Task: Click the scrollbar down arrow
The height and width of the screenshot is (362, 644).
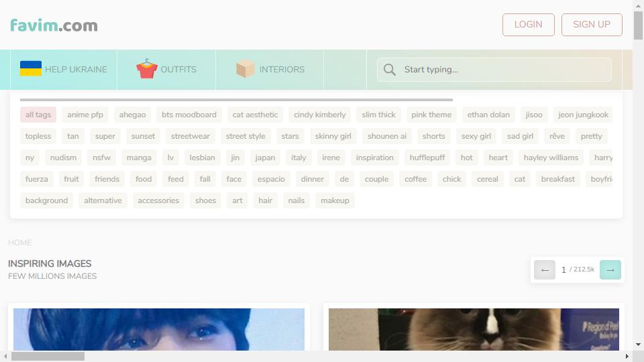Action: pos(638,345)
